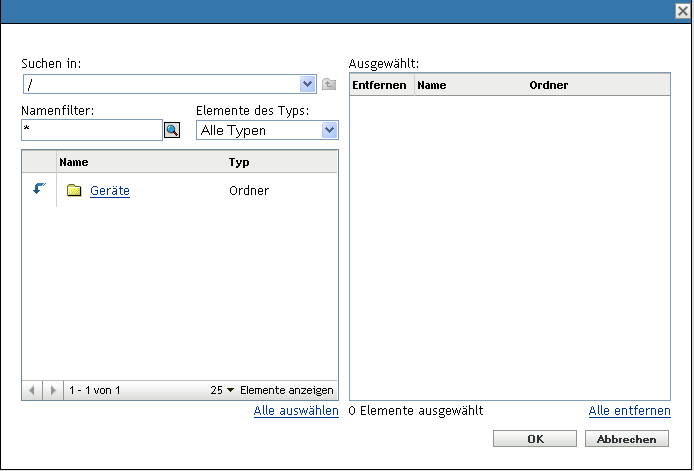Click the Ordner column header in Ausgewählt

[x=549, y=85]
